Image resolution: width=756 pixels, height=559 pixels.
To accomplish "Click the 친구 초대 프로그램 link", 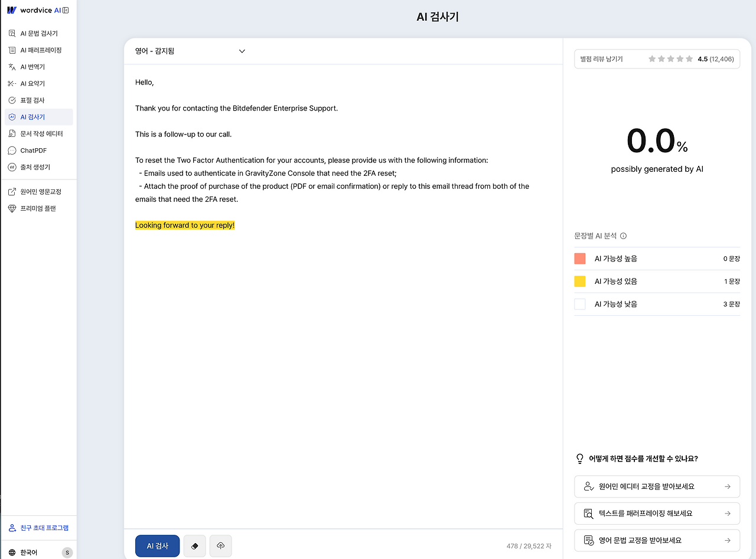I will tap(38, 528).
